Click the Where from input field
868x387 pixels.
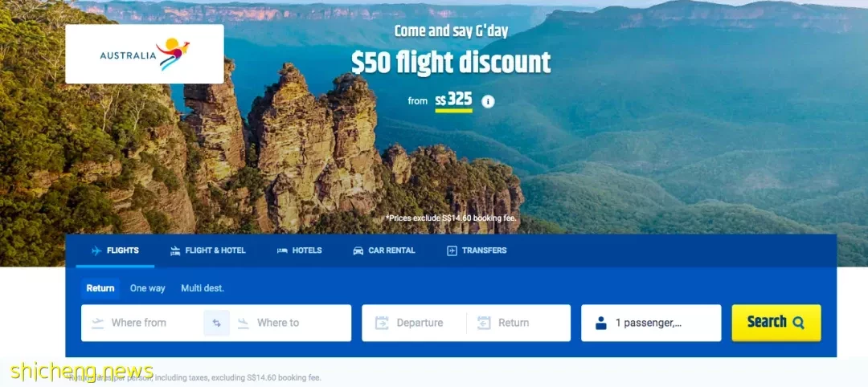[x=142, y=323]
